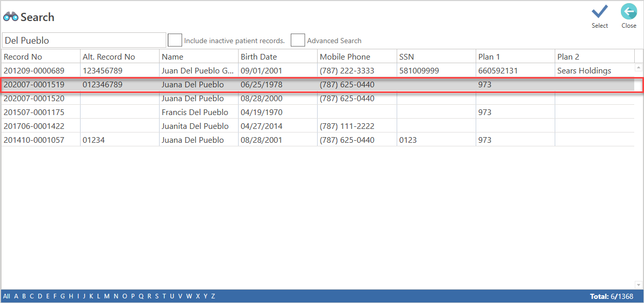Select record 201209-0000689
The image size is (644, 303).
pyautogui.click(x=318, y=70)
